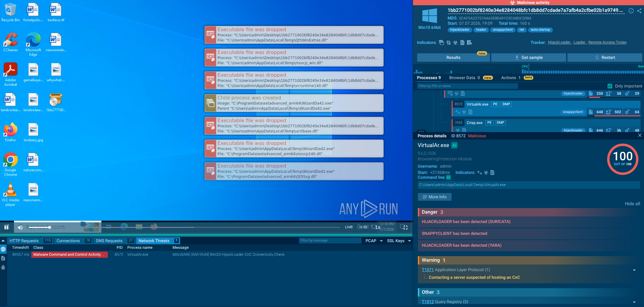Change the 1x playback speed

pos(377,227)
